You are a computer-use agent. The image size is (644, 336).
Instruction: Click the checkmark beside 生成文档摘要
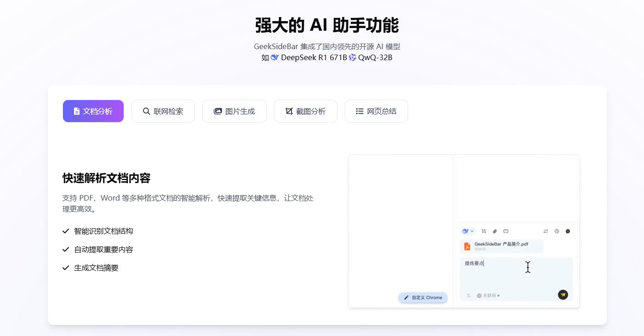[x=66, y=268]
